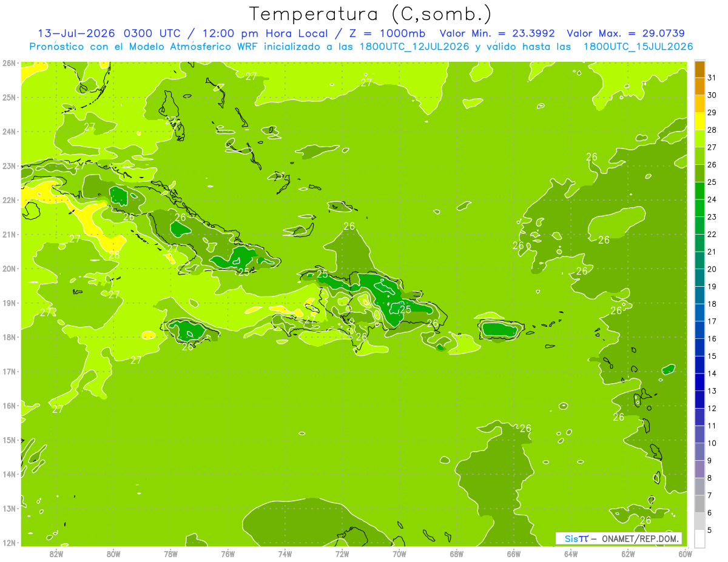Click the 20 value on the color scale
The height and width of the screenshot is (562, 728).
tap(712, 269)
